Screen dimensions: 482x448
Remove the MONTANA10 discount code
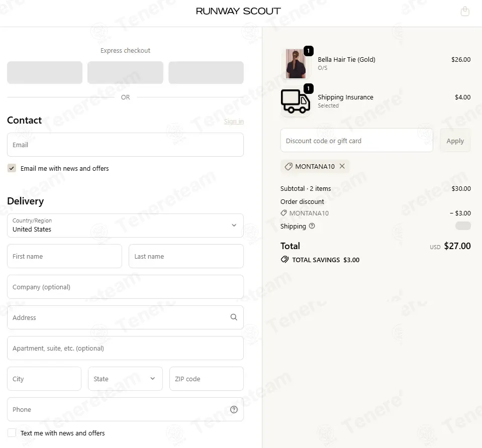[342, 166]
